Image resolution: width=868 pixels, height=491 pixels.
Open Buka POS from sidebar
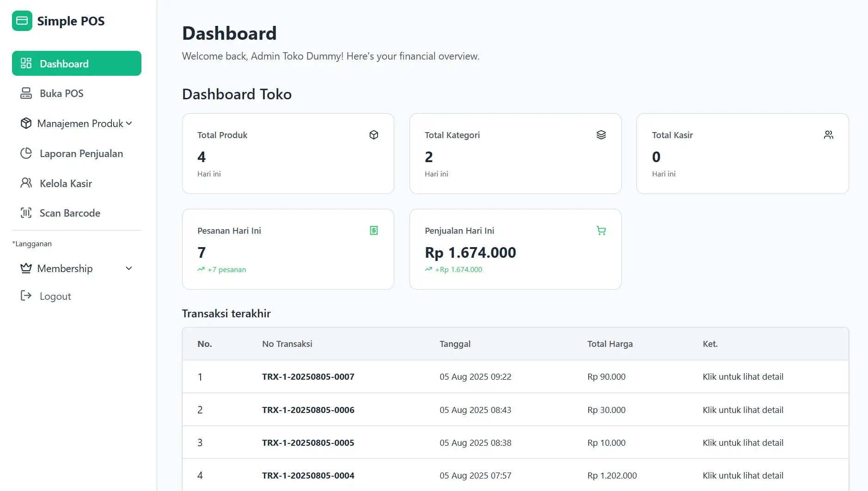pyautogui.click(x=77, y=93)
